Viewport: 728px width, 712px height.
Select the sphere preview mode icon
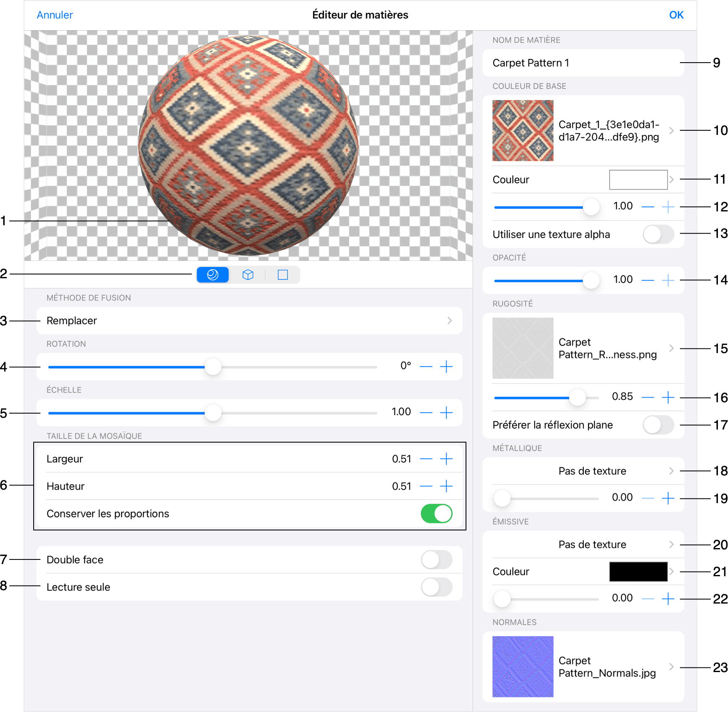(x=213, y=275)
